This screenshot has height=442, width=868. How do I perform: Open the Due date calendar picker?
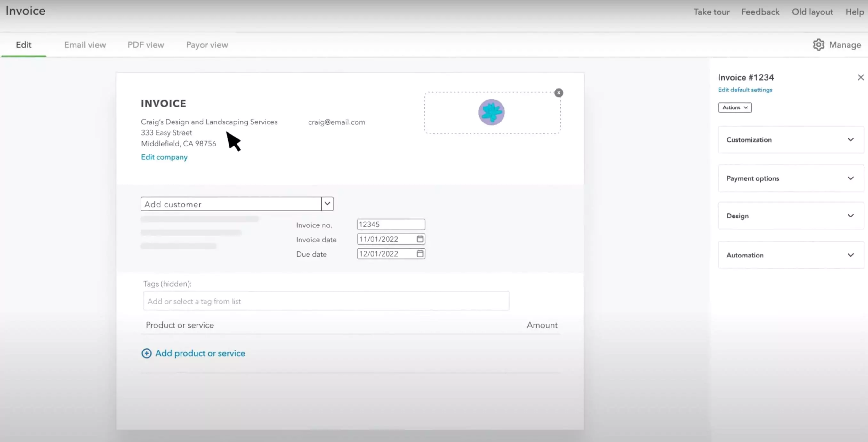click(420, 254)
